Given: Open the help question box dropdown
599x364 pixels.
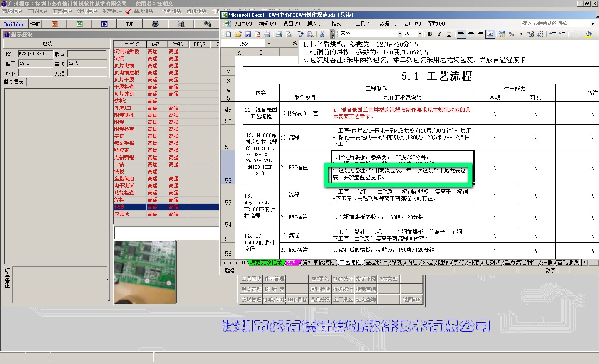Looking at the screenshot, I should pyautogui.click(x=592, y=24).
